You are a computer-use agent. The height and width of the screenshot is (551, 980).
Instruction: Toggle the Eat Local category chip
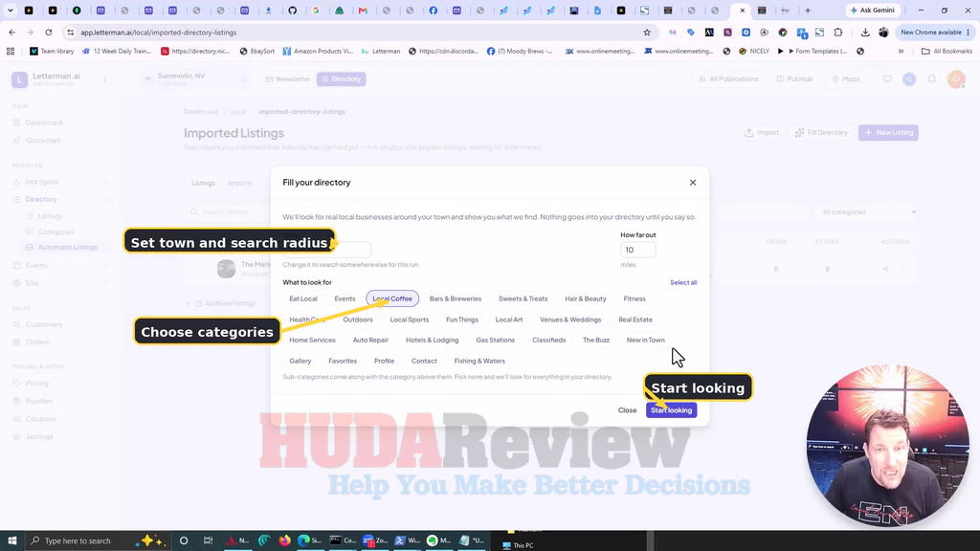[303, 298]
